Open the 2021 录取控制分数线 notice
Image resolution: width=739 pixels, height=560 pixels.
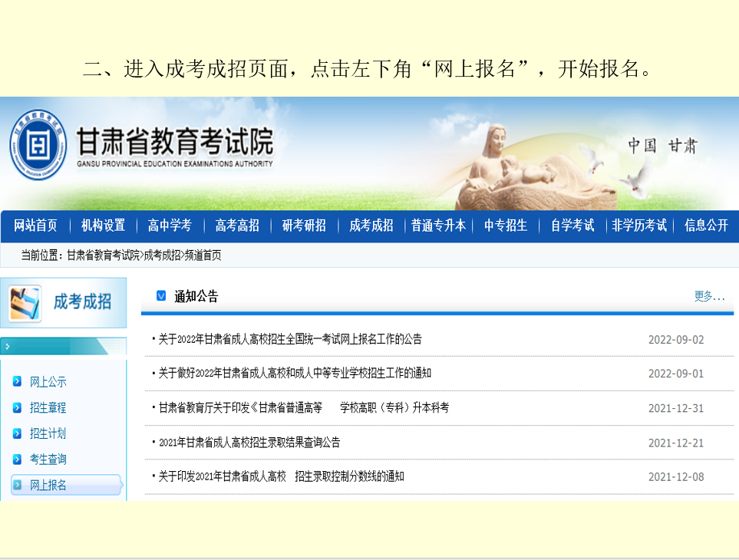point(281,476)
